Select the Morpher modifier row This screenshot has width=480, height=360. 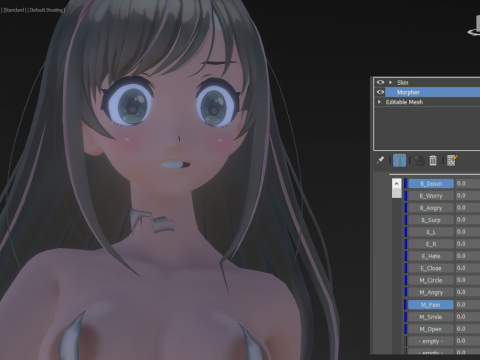432,92
